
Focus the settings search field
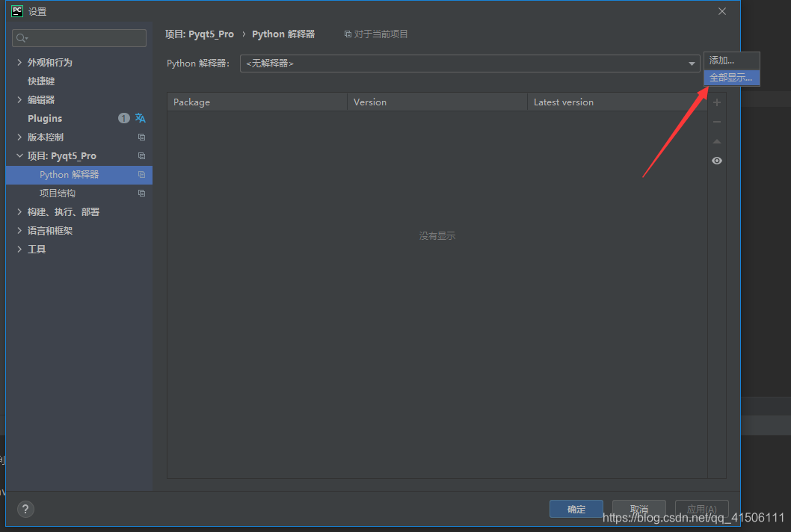(79, 38)
